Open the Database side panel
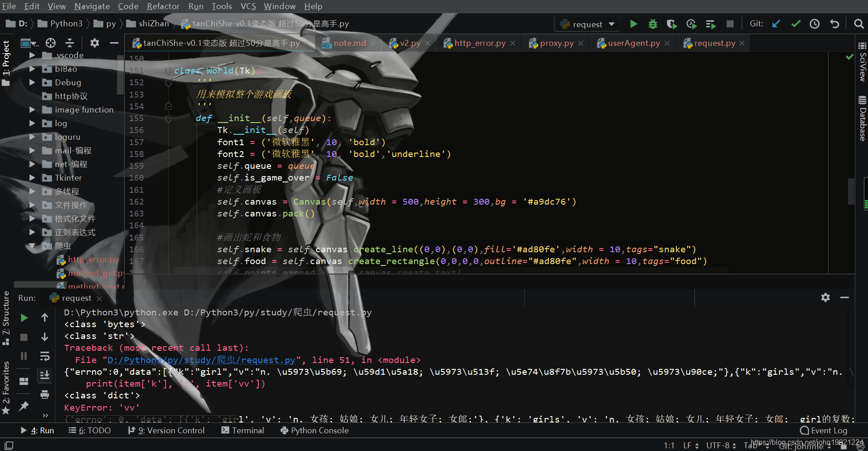 (862, 119)
